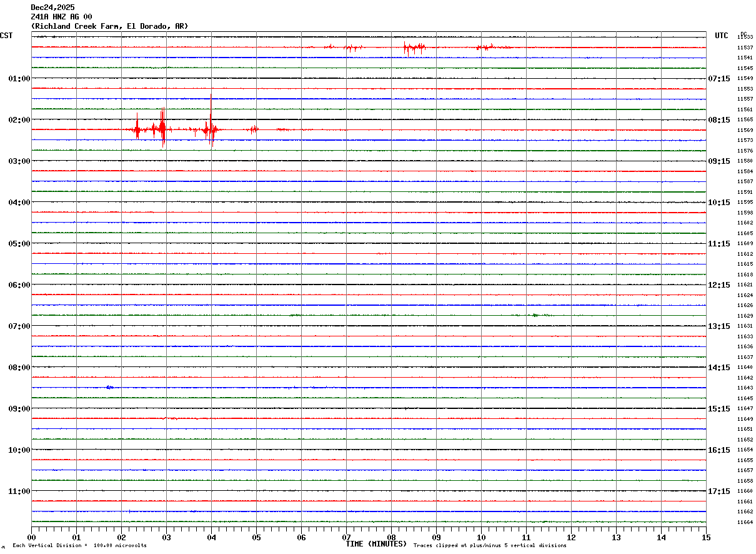Click the TIME (MINUTES) axis title

[x=376, y=544]
